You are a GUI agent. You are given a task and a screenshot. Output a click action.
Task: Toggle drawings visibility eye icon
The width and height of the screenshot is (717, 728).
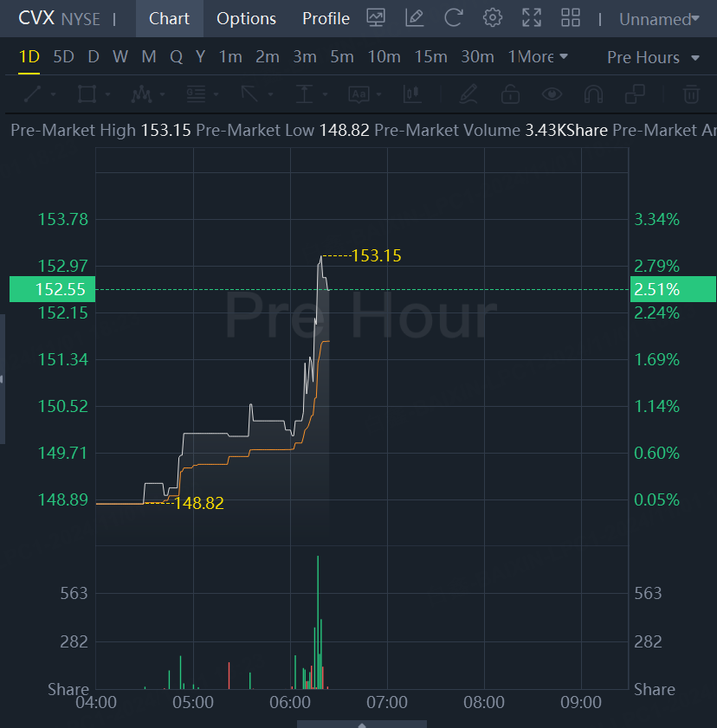(552, 94)
